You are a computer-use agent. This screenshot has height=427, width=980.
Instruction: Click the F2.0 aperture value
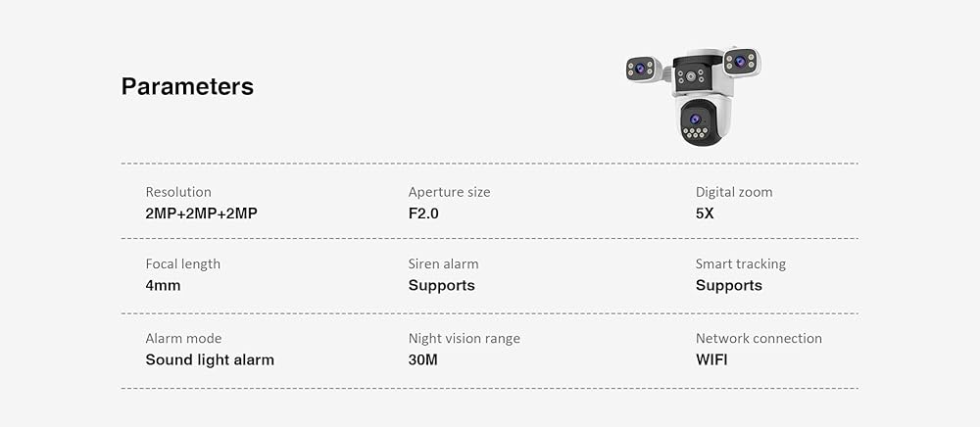[x=423, y=213]
